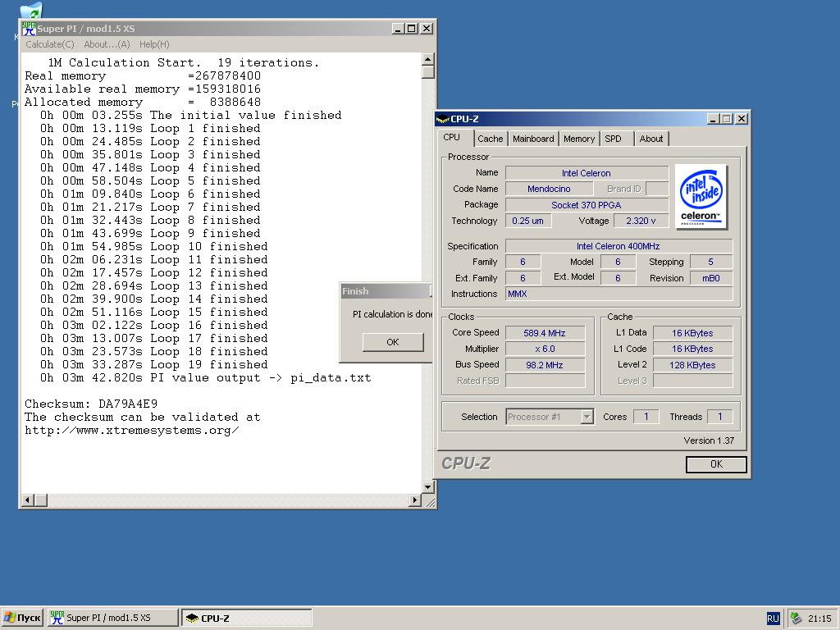Switch to the Mainboard tab in CPU-Z

click(533, 139)
